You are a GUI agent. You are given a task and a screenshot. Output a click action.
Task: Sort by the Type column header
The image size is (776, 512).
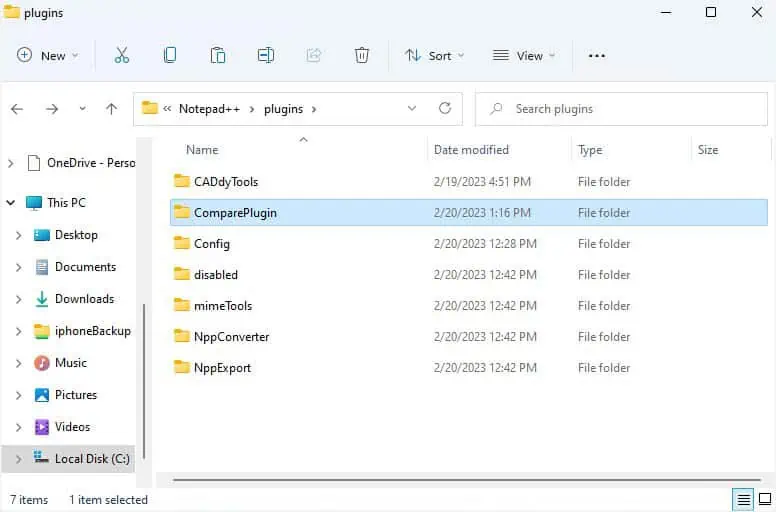coord(590,150)
